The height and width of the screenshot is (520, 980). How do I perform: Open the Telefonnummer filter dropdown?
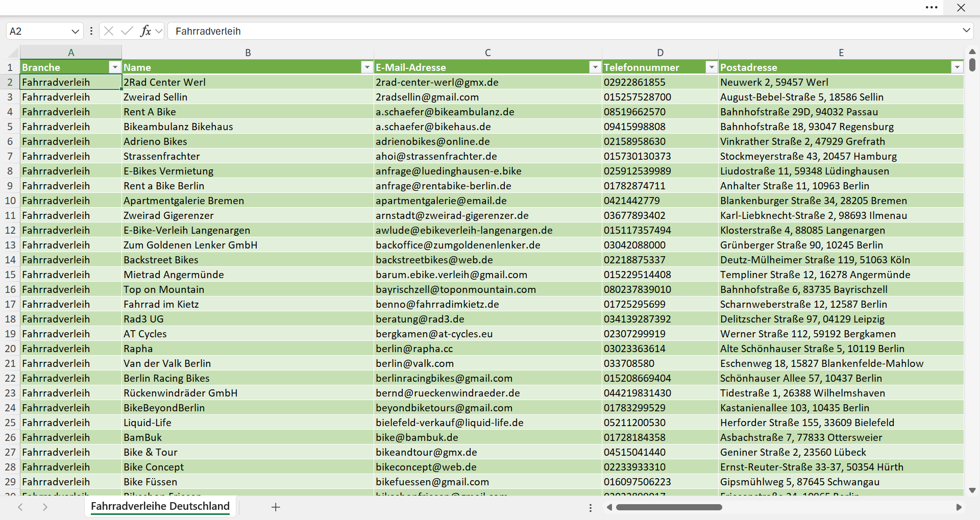click(712, 67)
